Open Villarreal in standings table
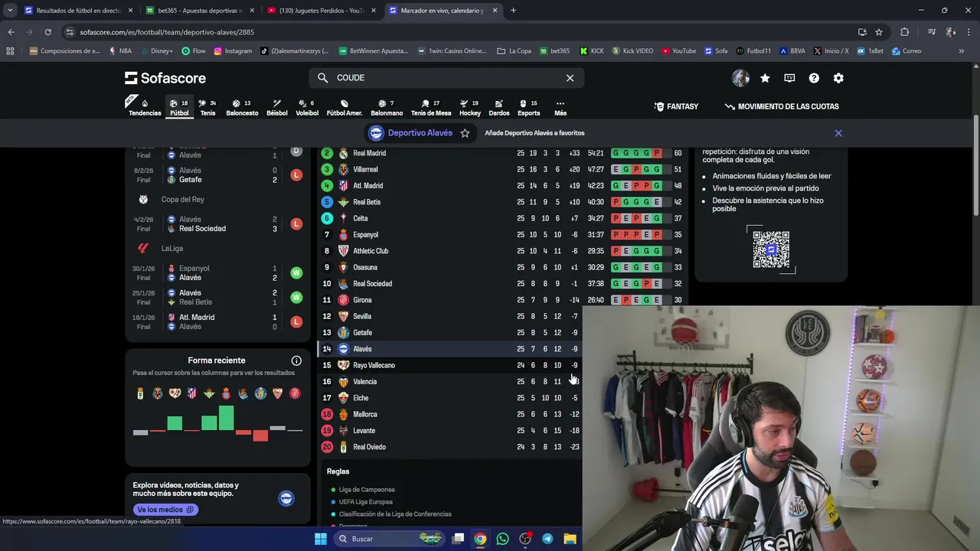The image size is (980, 551). pos(365,169)
